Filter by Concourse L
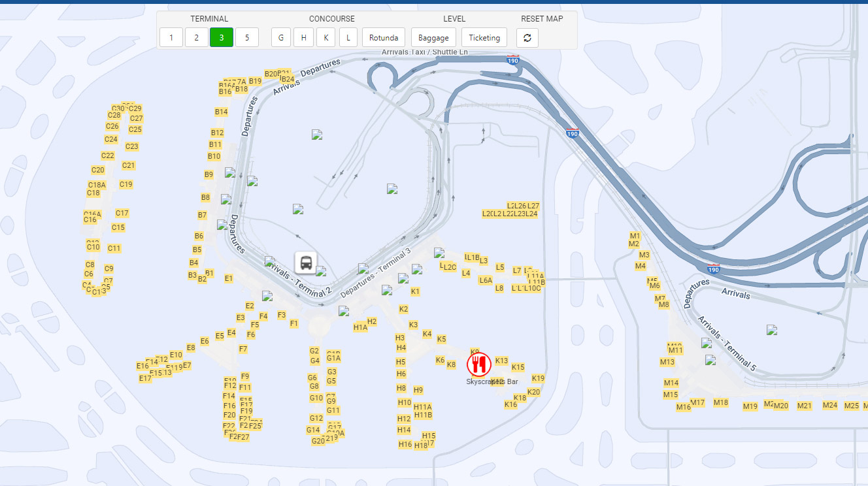The width and height of the screenshot is (868, 486). point(348,38)
